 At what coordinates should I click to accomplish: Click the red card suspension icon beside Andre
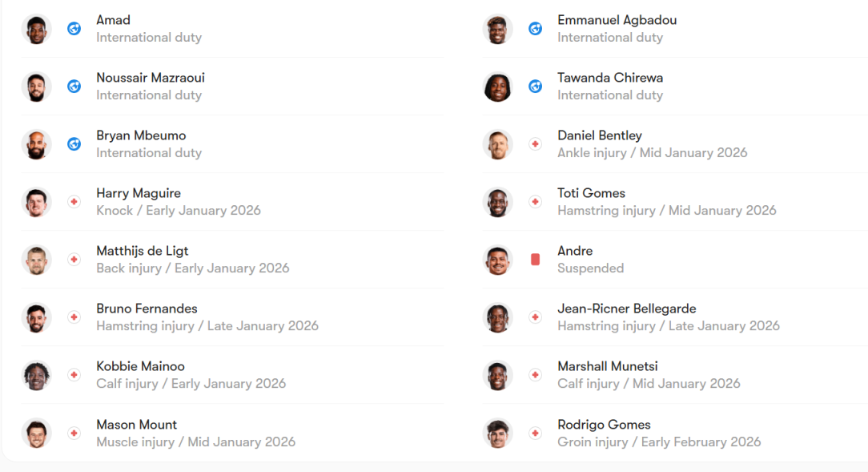pos(535,260)
